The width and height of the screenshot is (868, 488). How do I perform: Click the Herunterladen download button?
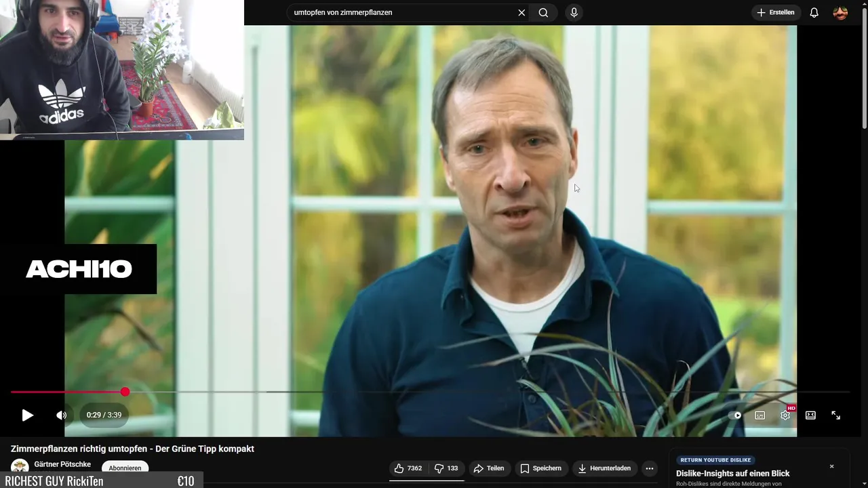[x=604, y=468]
